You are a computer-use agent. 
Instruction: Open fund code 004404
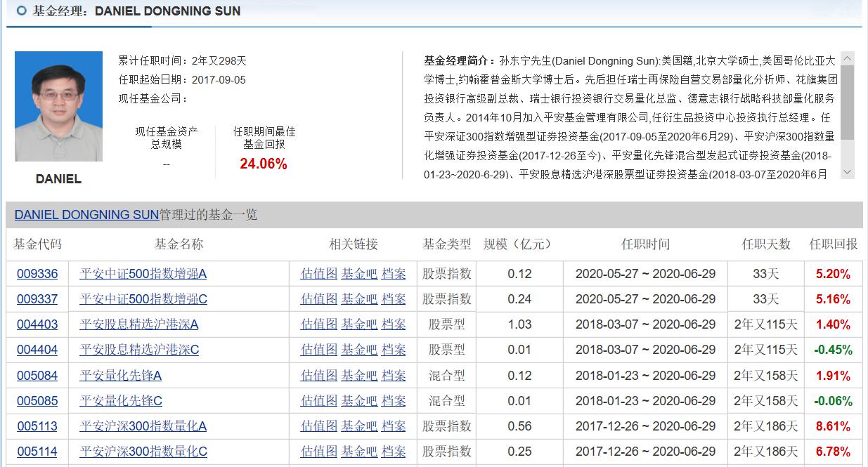37,350
